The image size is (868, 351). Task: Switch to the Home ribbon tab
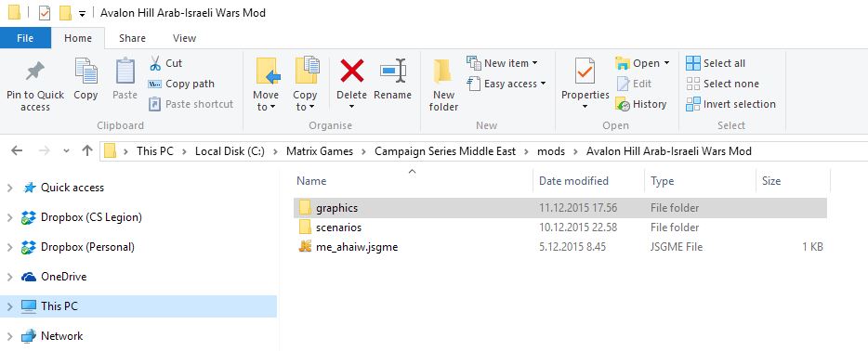[78, 38]
